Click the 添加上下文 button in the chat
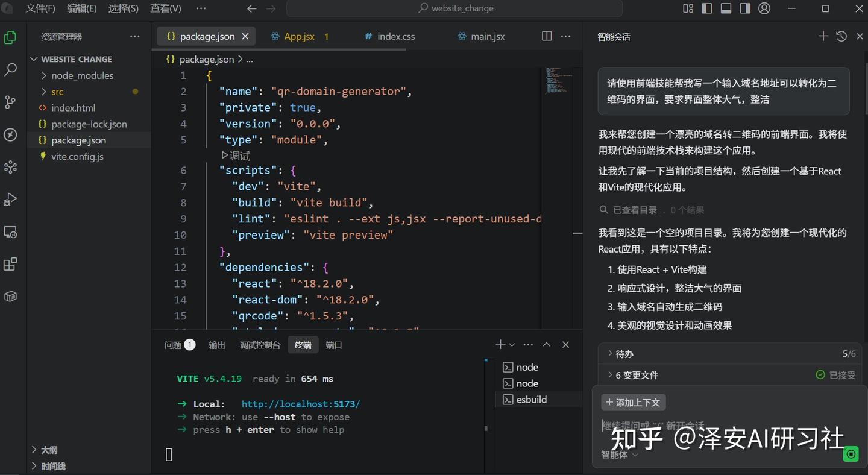Screen dimensions: 868x475 633,402
